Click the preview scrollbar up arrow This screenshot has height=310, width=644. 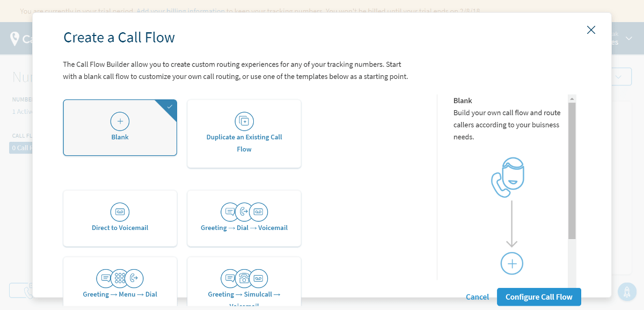coord(572,99)
